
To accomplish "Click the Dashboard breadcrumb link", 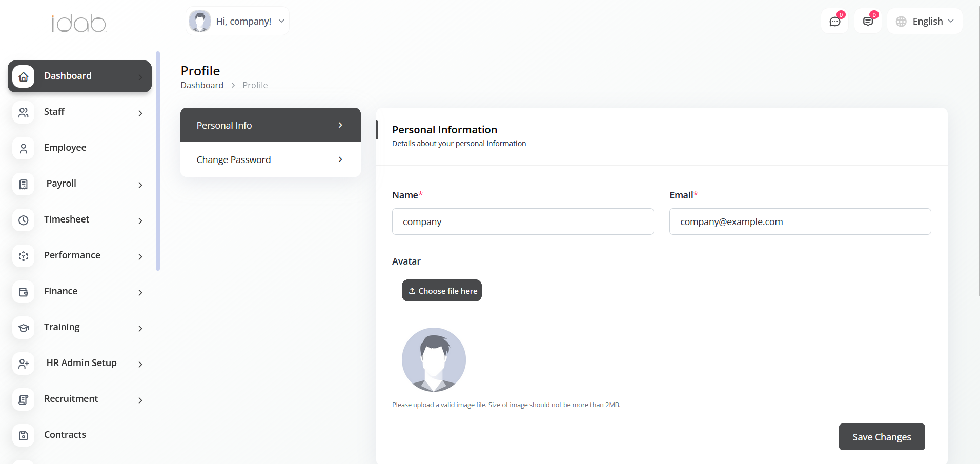I will click(202, 85).
